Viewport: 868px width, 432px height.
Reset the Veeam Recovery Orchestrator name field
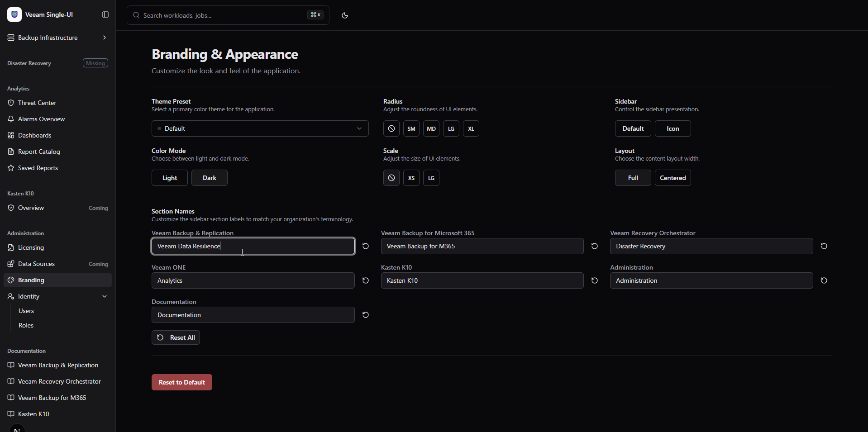824,246
